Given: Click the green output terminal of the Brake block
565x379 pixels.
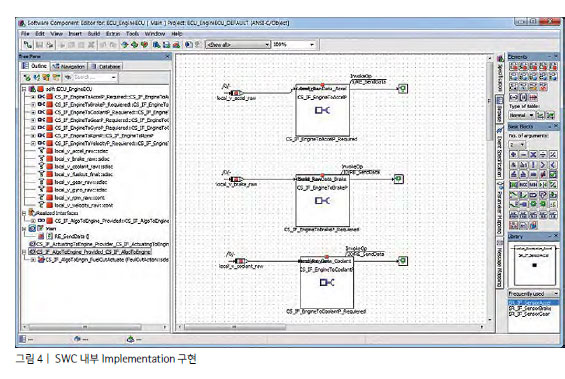Looking at the screenshot, I should (x=398, y=179).
